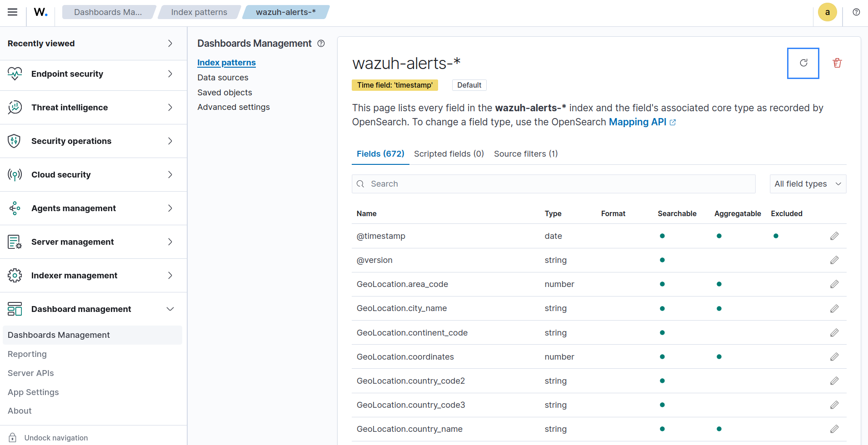Expand Cloud security chevron

point(170,175)
